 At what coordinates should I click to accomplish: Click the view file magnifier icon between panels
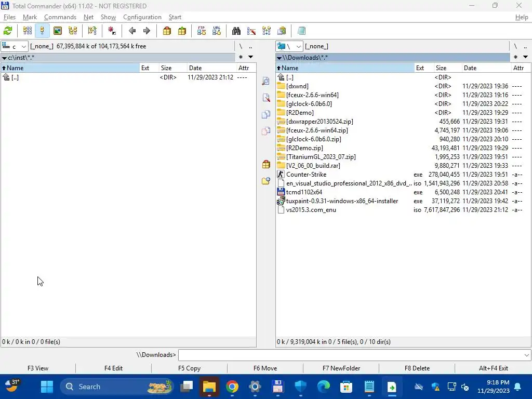pyautogui.click(x=266, y=81)
